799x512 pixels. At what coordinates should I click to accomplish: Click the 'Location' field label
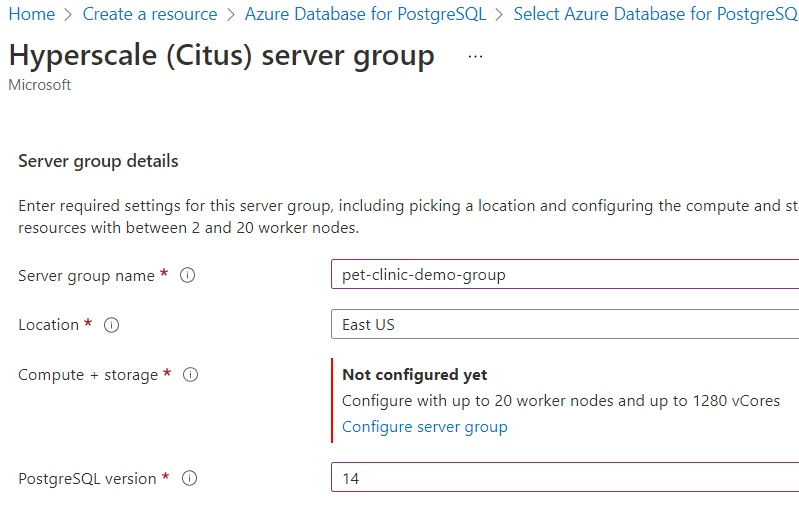pos(48,325)
